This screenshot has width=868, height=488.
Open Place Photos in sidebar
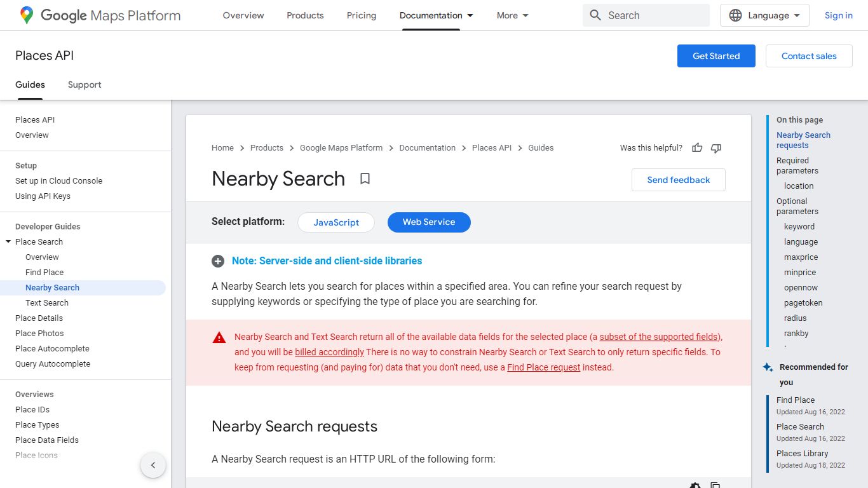point(39,333)
